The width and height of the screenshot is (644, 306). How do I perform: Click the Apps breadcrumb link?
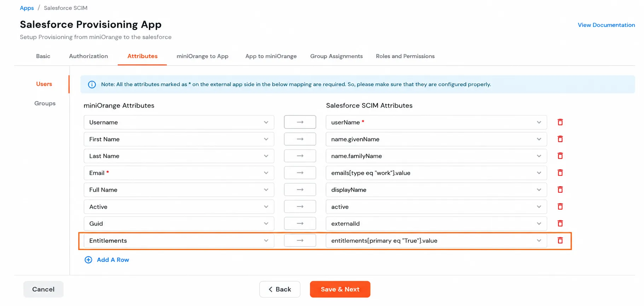coord(27,8)
